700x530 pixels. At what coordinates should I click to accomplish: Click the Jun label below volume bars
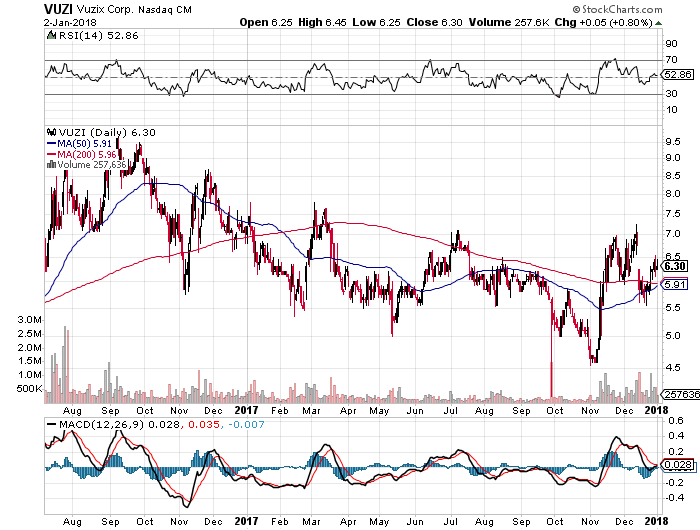(x=414, y=410)
